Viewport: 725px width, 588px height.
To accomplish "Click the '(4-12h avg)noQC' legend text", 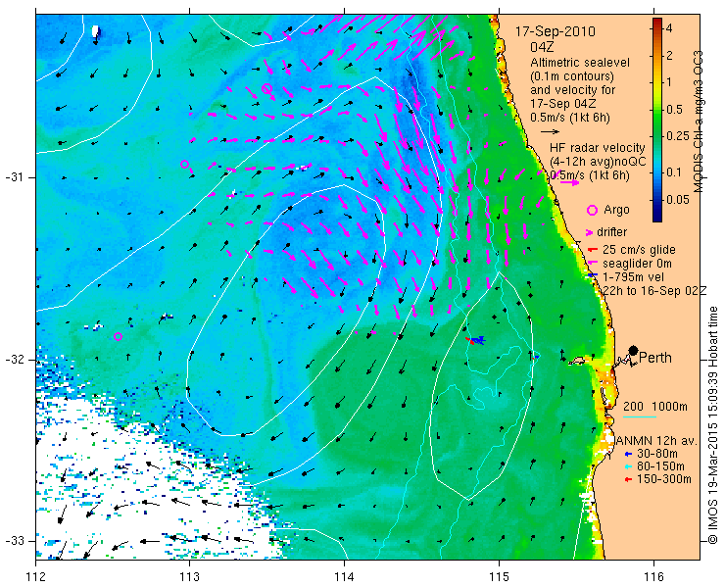I will click(598, 162).
